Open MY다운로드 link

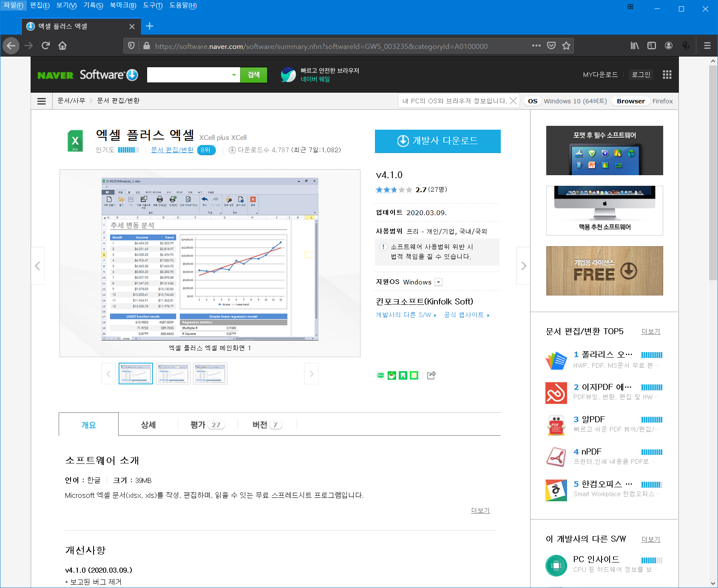[x=600, y=75]
